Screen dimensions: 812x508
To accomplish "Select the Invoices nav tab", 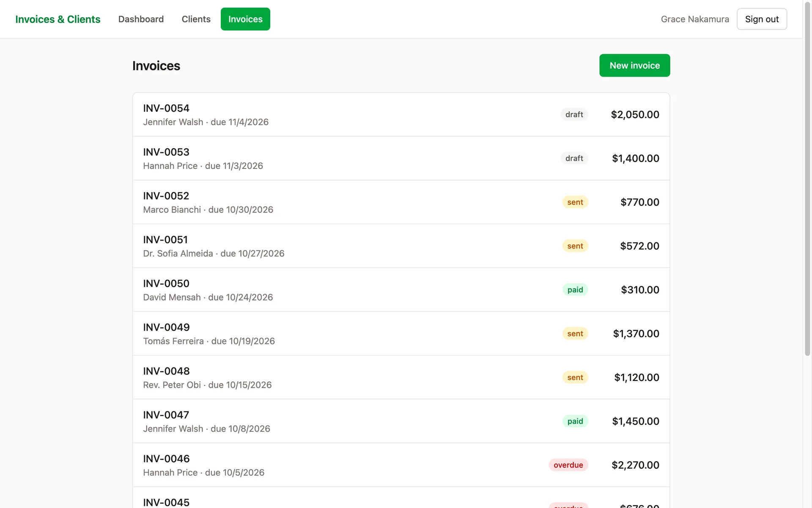I will click(245, 19).
